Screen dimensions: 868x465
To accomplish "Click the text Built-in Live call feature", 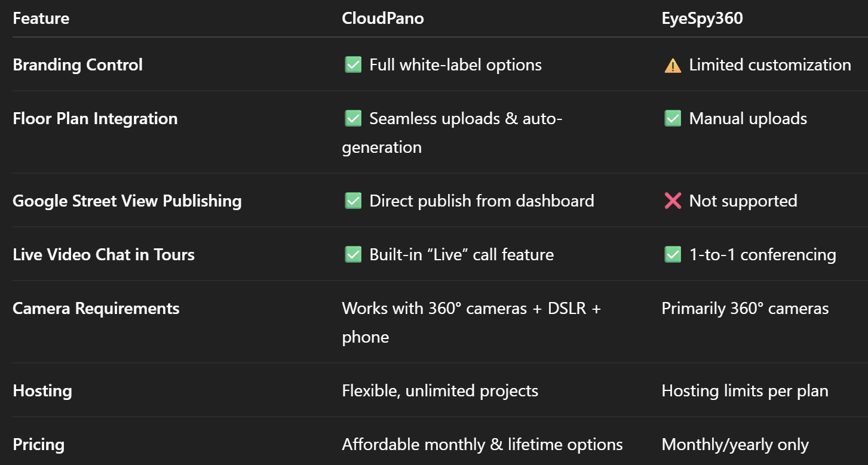I will tap(461, 254).
